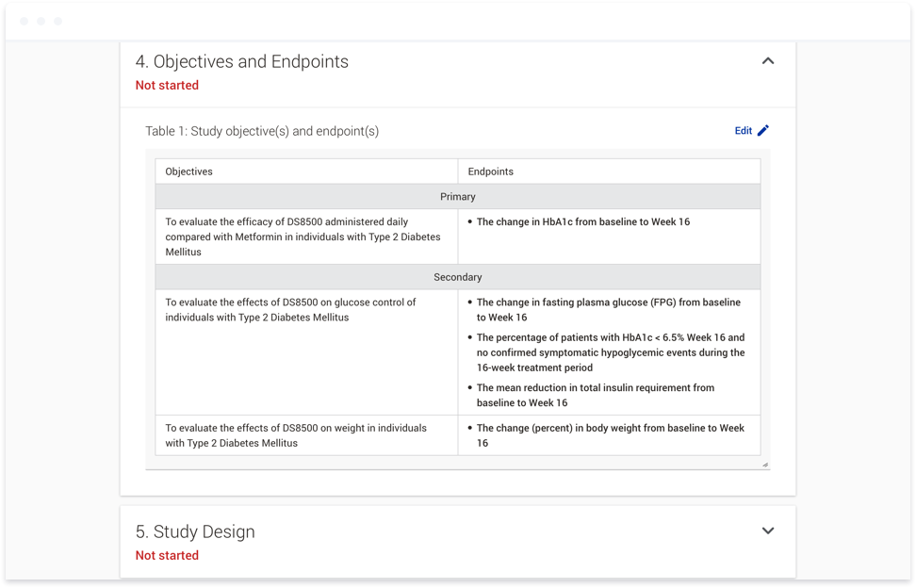The image size is (916, 588).
Task: Select the Endpoints column header
Action: pos(610,171)
